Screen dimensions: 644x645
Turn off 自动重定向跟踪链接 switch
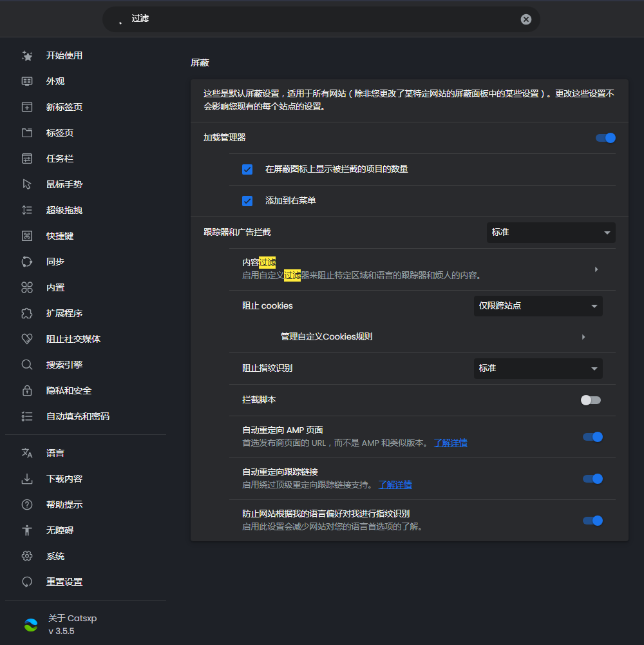pyautogui.click(x=592, y=479)
